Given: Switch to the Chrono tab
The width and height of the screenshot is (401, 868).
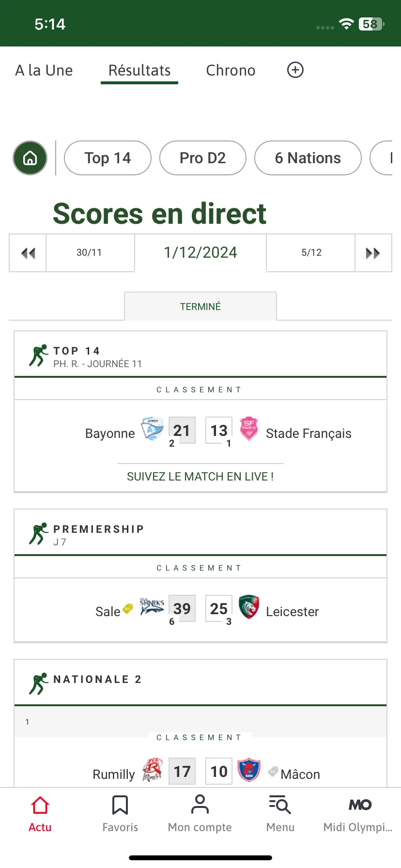Looking at the screenshot, I should 231,70.
